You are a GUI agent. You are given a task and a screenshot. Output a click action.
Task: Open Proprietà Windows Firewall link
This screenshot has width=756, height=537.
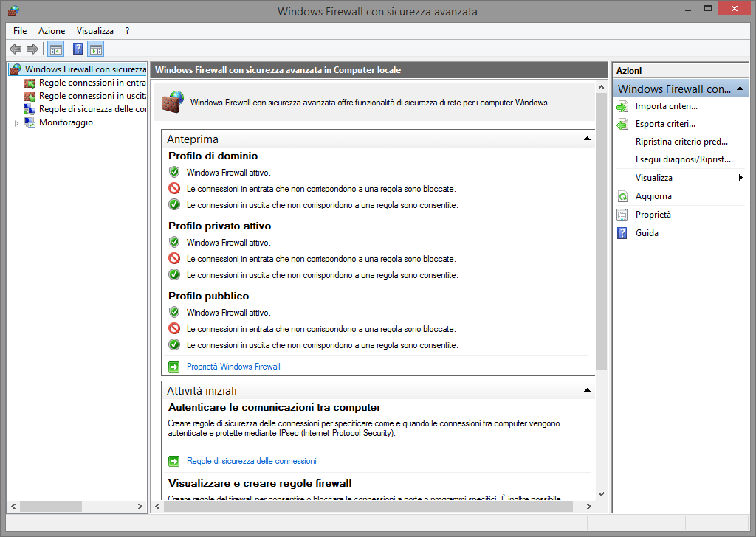coord(233,367)
